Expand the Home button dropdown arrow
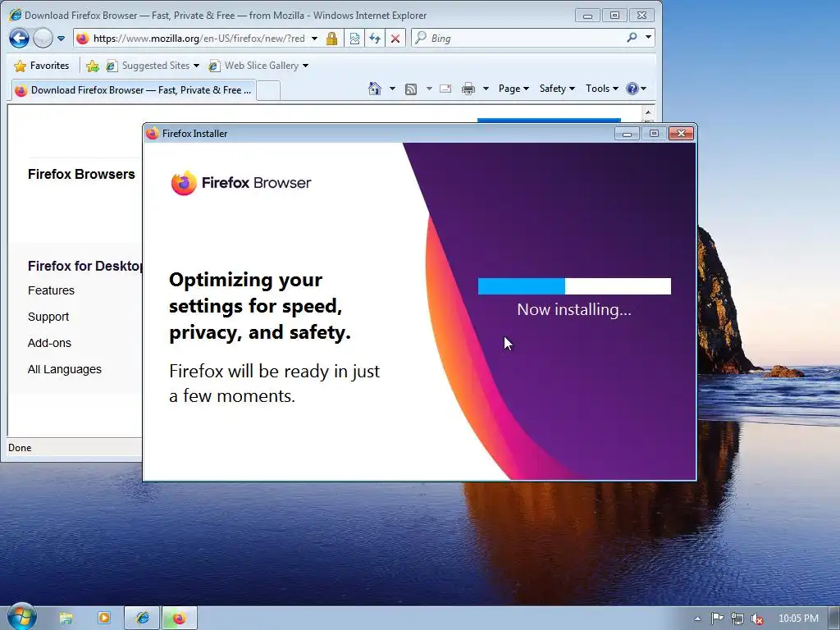Viewport: 840px width, 630px height. 392,89
